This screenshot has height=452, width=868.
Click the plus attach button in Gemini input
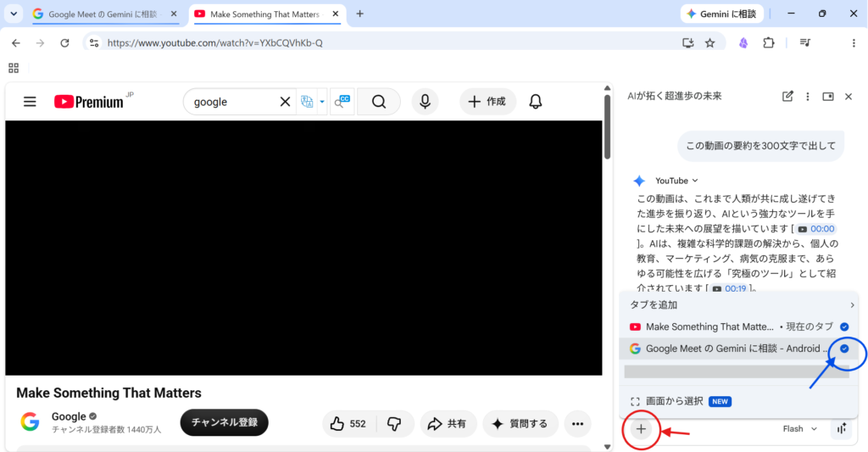point(641,429)
